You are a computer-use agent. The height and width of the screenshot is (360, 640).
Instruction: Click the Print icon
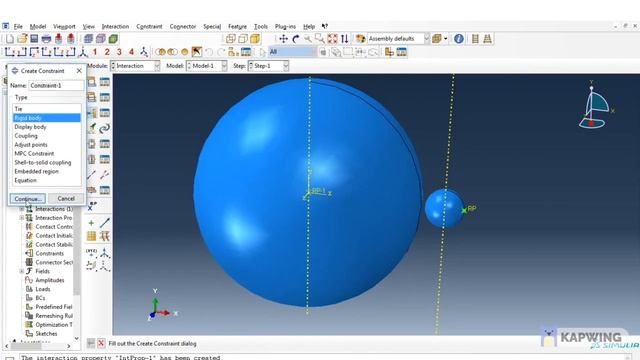point(47,39)
